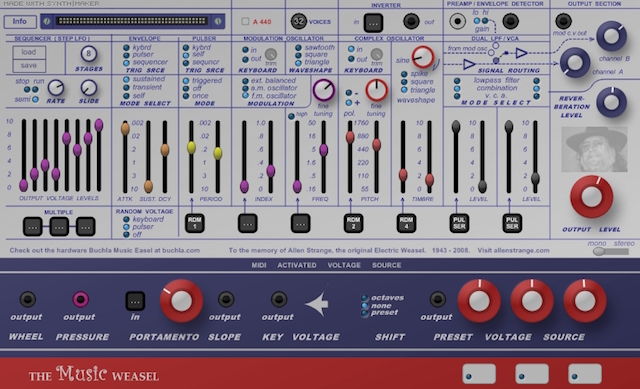The height and width of the screenshot is (389, 640).
Task: Select octaves shift option
Action: point(364,298)
